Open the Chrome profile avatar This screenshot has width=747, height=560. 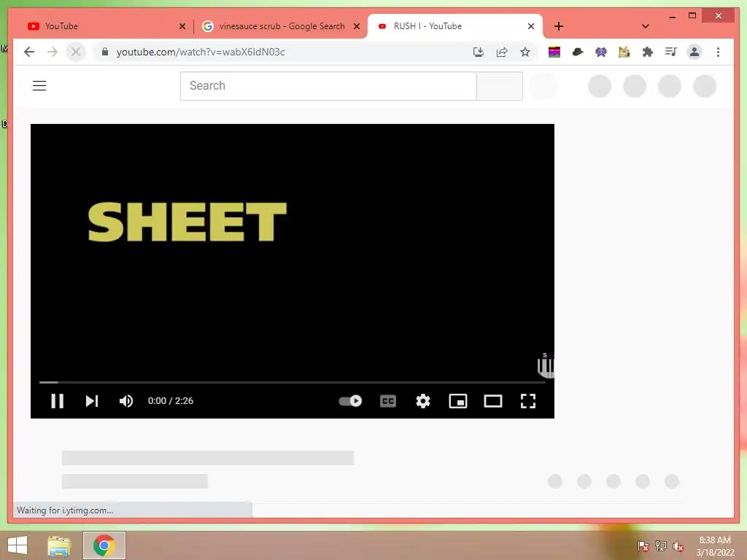click(694, 52)
